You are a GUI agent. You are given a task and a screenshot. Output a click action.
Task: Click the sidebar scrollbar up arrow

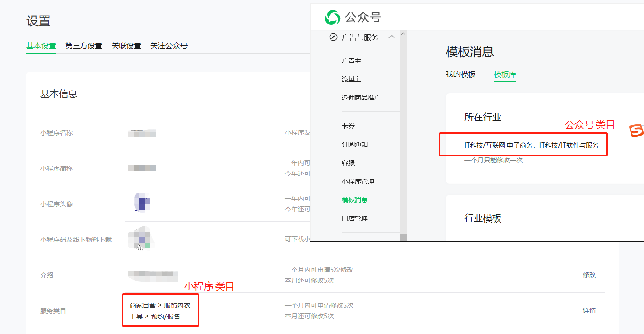click(x=403, y=34)
